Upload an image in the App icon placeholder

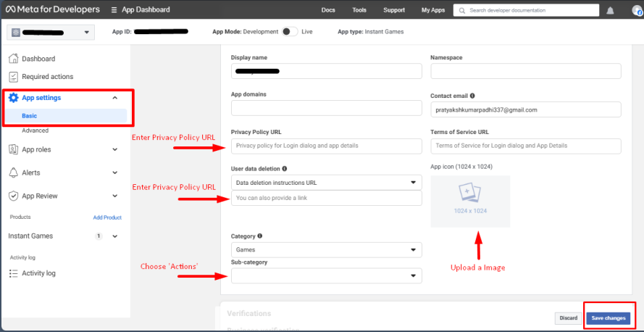[470, 202]
